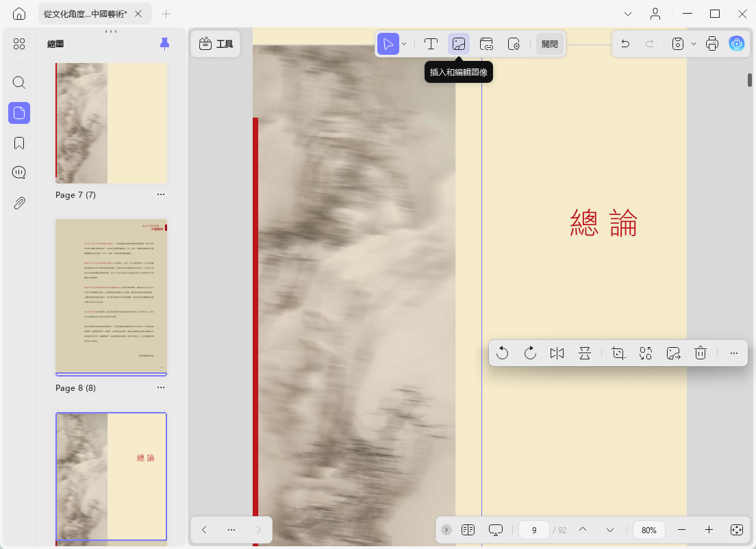This screenshot has width=756, height=549.
Task: Open Page 7 more options
Action: (x=160, y=194)
